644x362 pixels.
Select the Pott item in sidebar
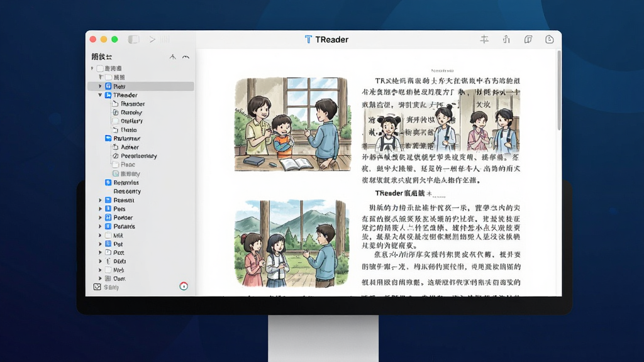tap(119, 253)
